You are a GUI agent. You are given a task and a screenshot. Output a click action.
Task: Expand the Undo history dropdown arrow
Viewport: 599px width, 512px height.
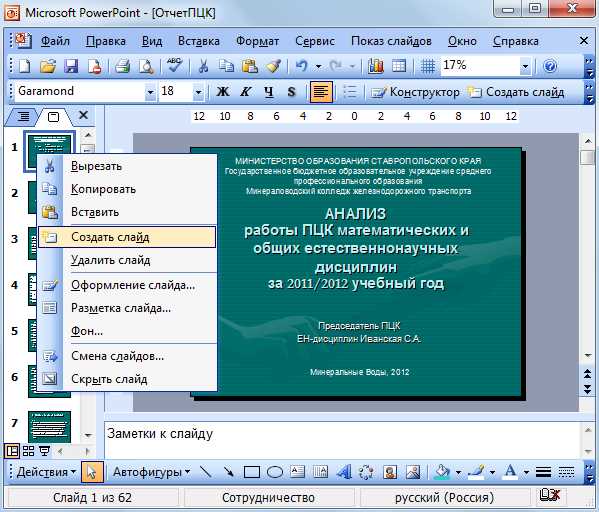coord(318,66)
